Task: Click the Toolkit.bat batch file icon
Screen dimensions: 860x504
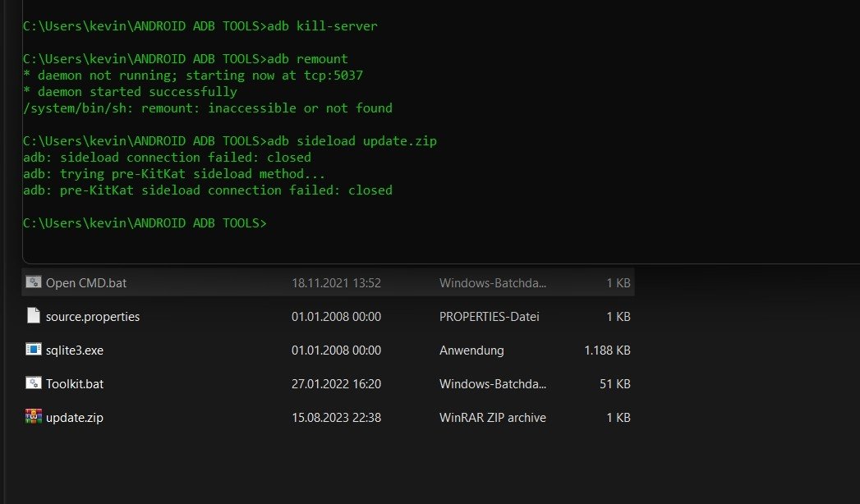Action: pos(33,383)
